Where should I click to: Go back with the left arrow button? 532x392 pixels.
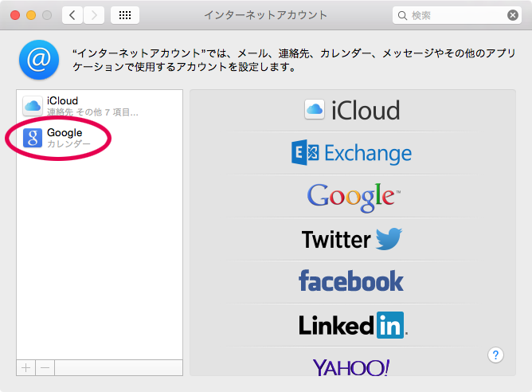tap(72, 15)
